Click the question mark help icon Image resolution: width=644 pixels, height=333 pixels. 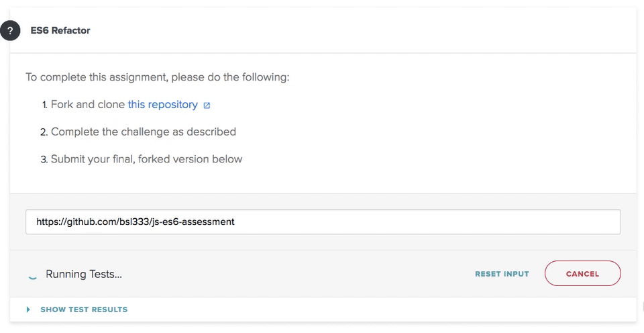[x=10, y=30]
